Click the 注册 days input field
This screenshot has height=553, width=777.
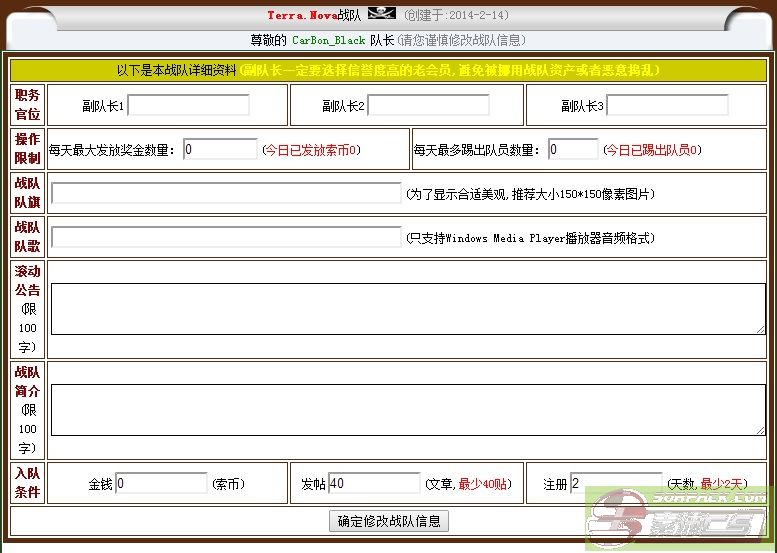[x=615, y=483]
